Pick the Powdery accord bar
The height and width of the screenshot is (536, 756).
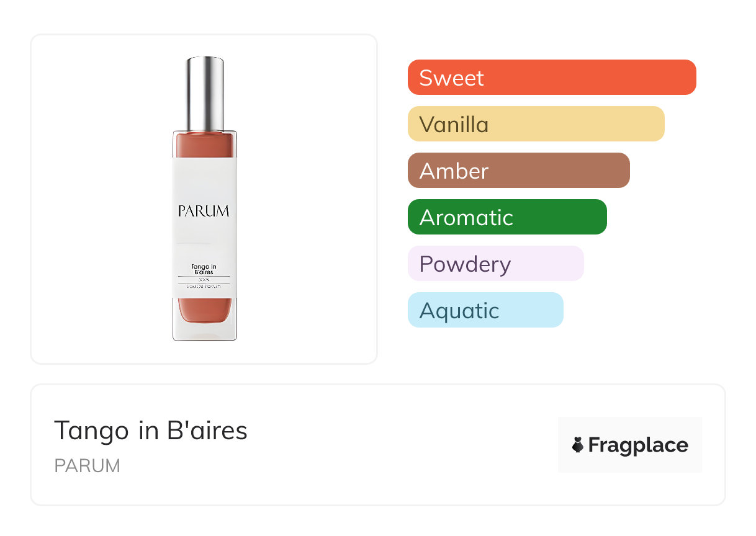[x=495, y=264]
